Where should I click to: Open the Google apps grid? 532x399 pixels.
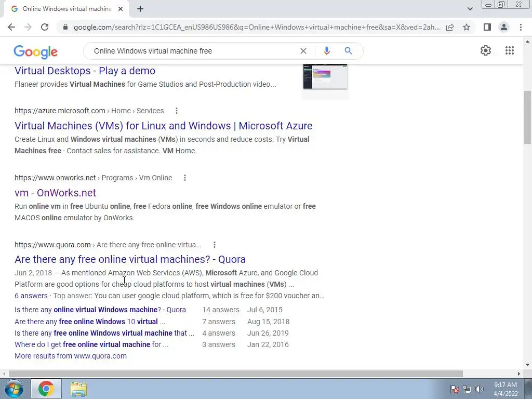[510, 50]
